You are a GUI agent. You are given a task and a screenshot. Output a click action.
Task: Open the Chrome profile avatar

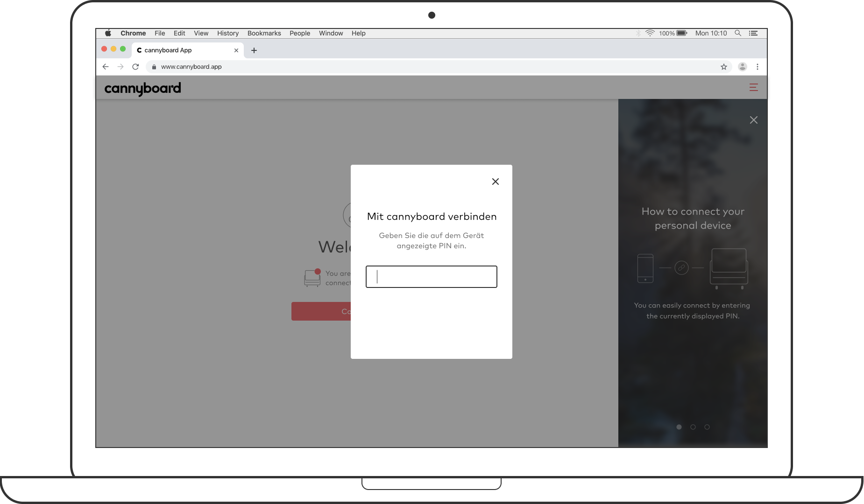pyautogui.click(x=742, y=67)
